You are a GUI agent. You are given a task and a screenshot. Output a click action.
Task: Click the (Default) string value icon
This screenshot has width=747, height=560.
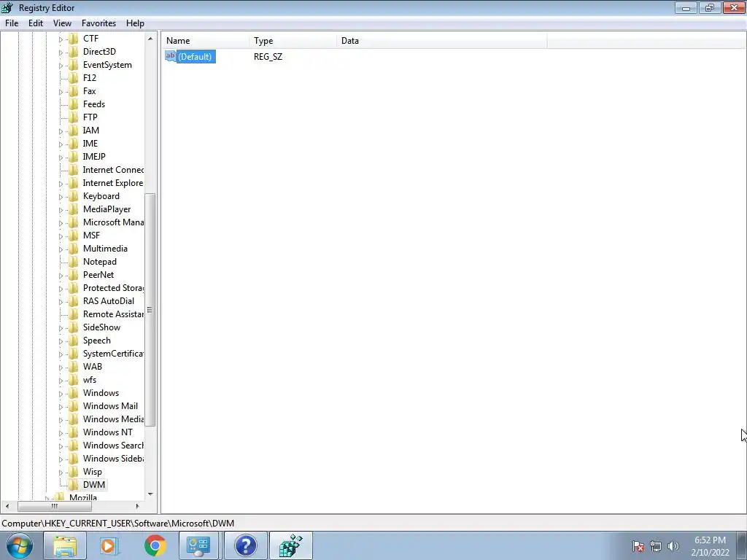click(171, 56)
